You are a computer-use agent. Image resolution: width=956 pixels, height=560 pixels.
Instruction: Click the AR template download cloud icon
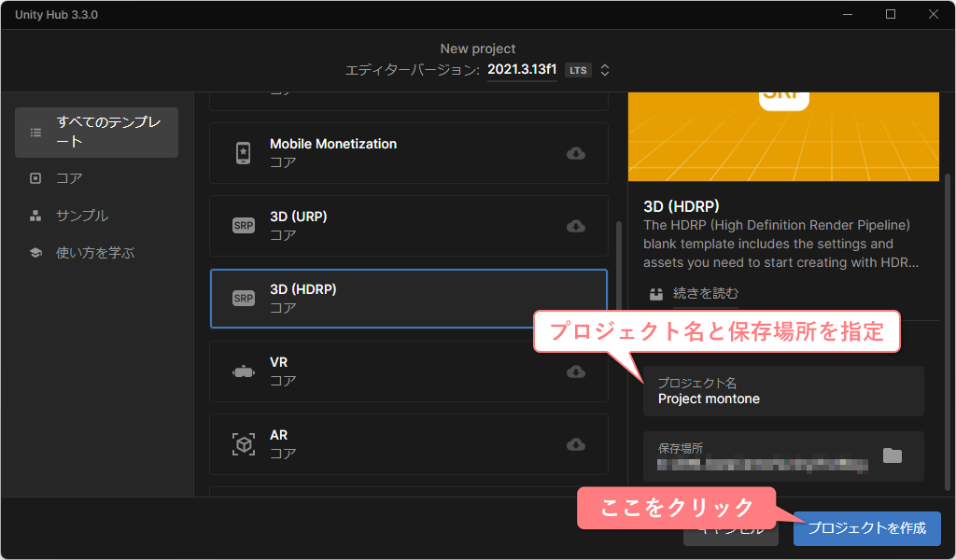coord(575,445)
